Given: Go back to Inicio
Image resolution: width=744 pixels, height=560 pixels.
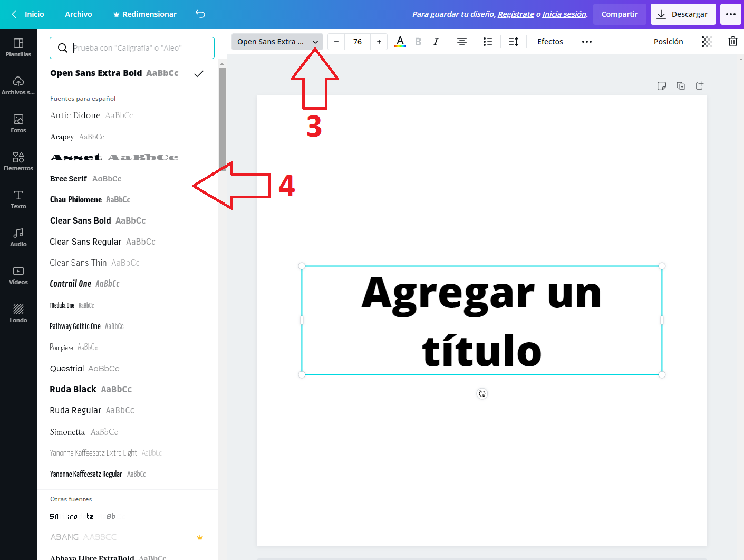Looking at the screenshot, I should [28, 14].
